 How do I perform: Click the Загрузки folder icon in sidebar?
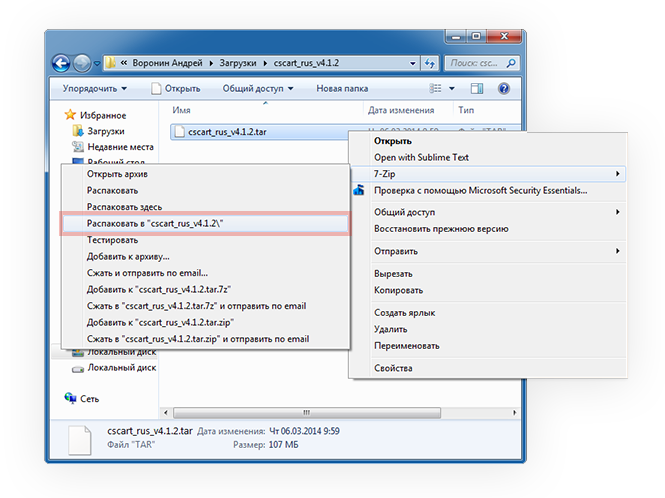pos(78,131)
